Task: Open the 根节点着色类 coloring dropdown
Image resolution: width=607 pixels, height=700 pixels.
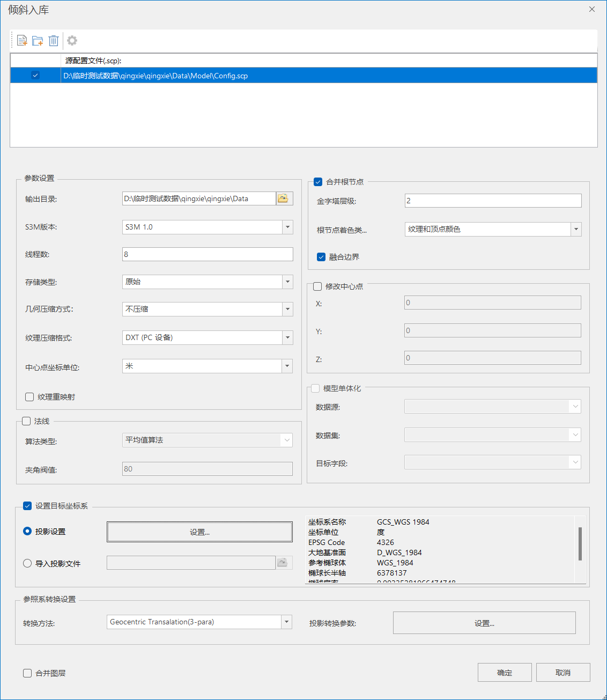Action: point(576,229)
